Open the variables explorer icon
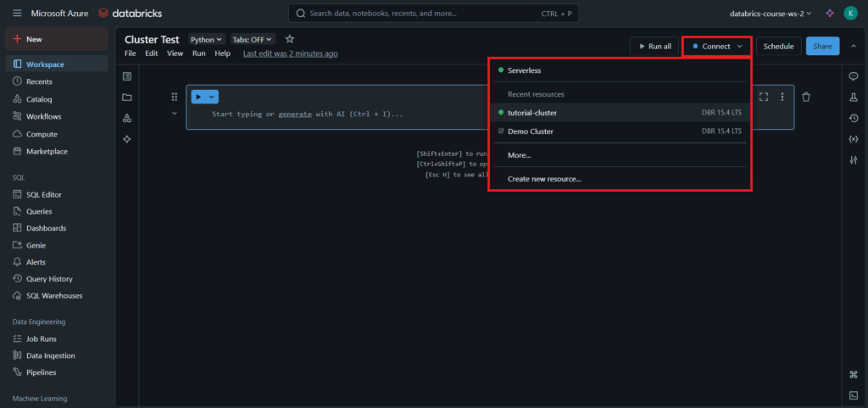The image size is (868, 408). click(x=853, y=139)
